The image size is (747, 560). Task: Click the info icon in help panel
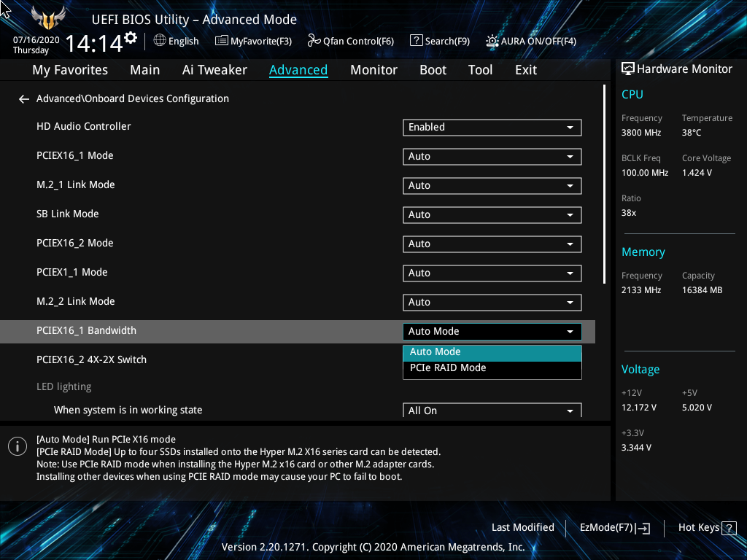18,446
